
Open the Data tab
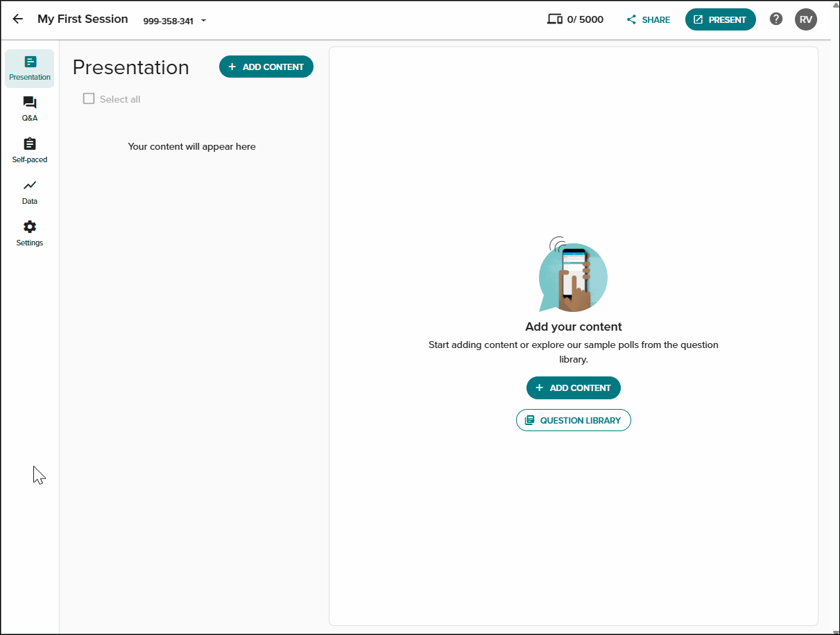click(x=30, y=193)
